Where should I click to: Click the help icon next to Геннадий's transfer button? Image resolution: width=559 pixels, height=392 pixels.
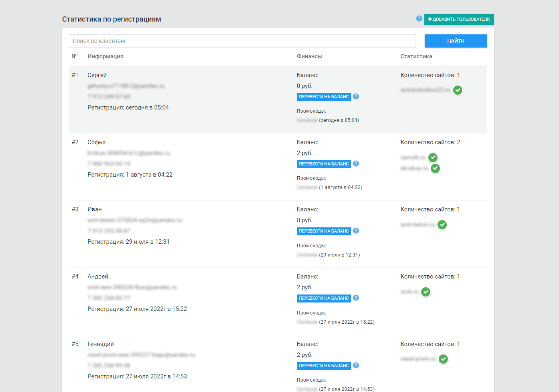point(356,365)
